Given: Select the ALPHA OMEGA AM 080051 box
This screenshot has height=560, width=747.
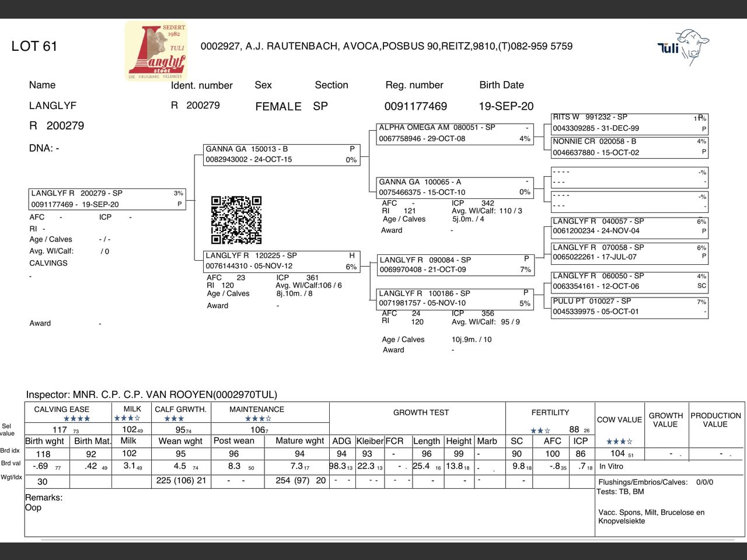Looking at the screenshot, I should coord(455,134).
